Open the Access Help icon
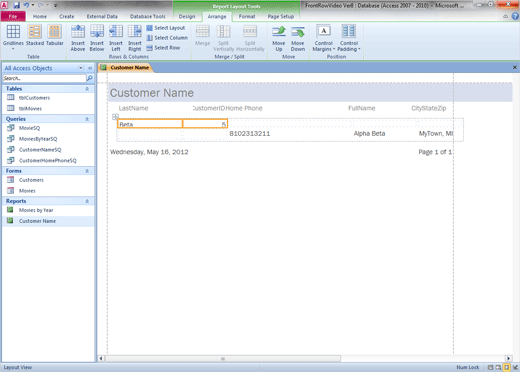Image resolution: width=520 pixels, height=372 pixels. (x=515, y=16)
